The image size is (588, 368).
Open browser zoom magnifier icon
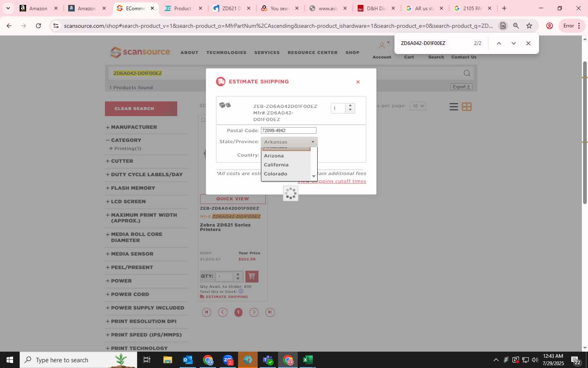pyautogui.click(x=516, y=26)
